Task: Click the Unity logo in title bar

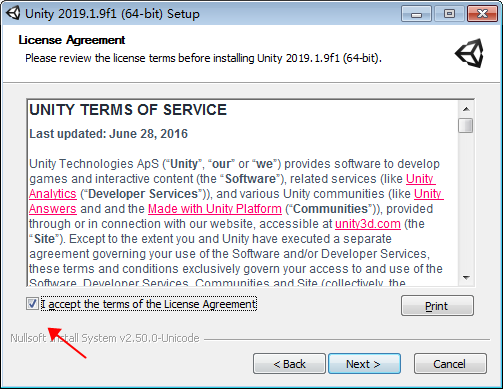Action: [13, 14]
